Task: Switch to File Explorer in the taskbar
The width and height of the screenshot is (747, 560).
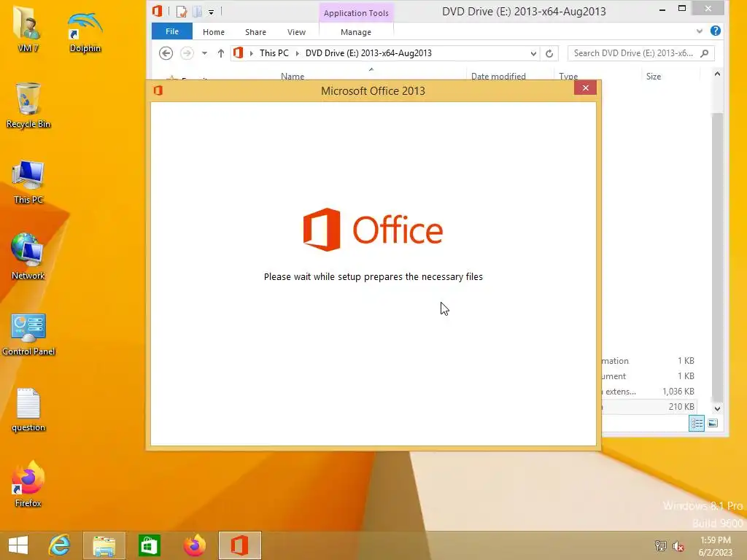Action: point(104,545)
